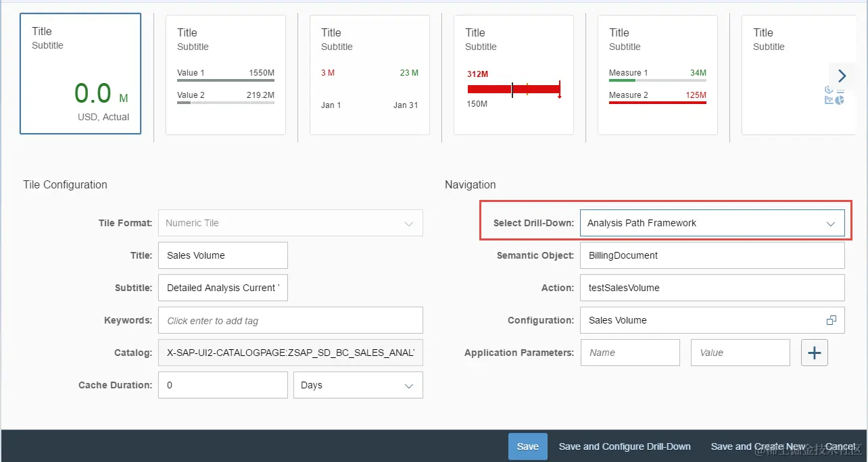Click the USD, Actual text on first tile
Image resolution: width=868 pixels, height=462 pixels.
103,117
